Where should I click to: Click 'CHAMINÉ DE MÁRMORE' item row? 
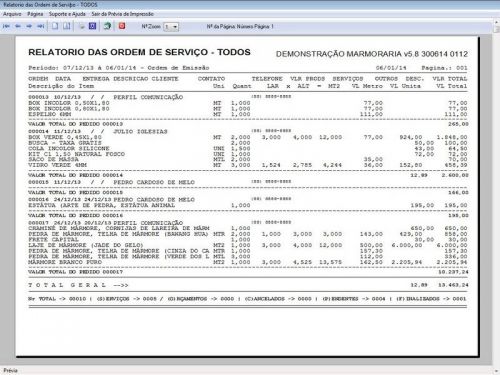[x=248, y=228]
